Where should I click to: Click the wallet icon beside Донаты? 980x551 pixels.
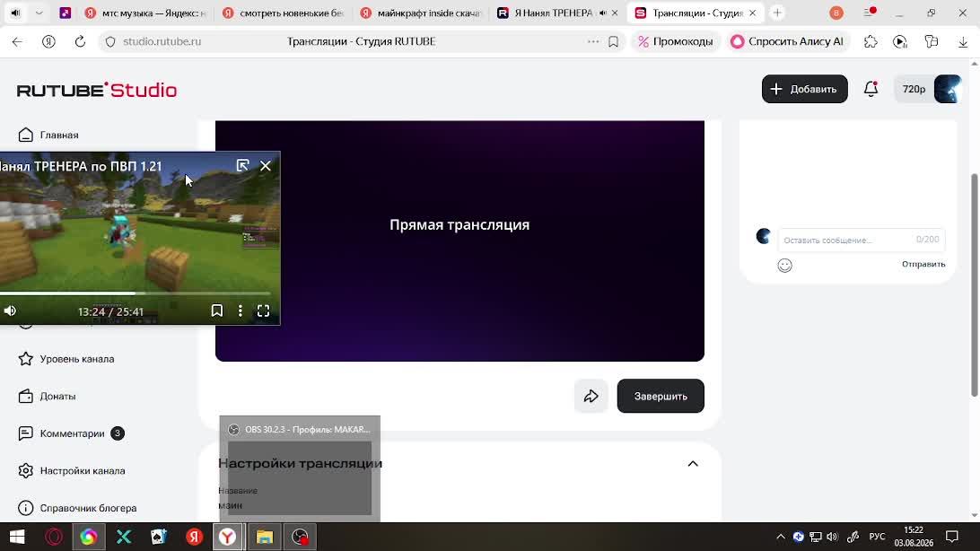26,396
